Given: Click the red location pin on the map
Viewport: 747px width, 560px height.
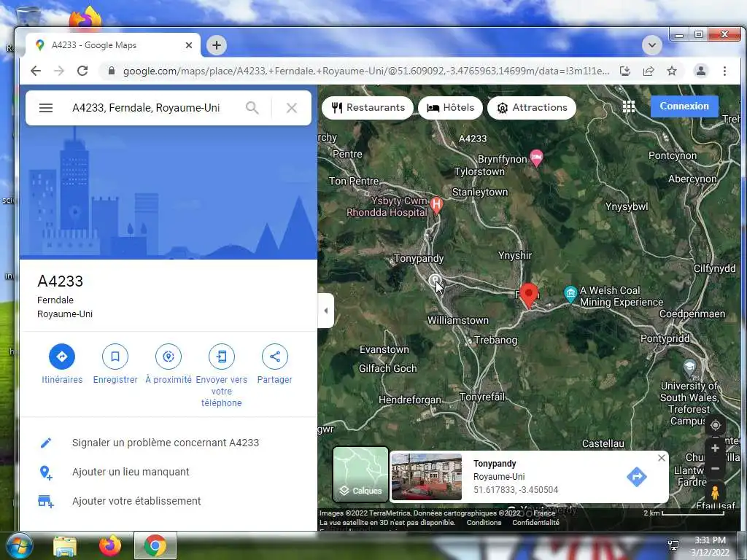Looking at the screenshot, I should (x=528, y=295).
